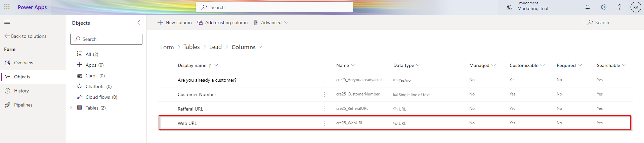Image resolution: width=644 pixels, height=143 pixels.
Task: Open the Managed column header menu
Action: click(482, 65)
